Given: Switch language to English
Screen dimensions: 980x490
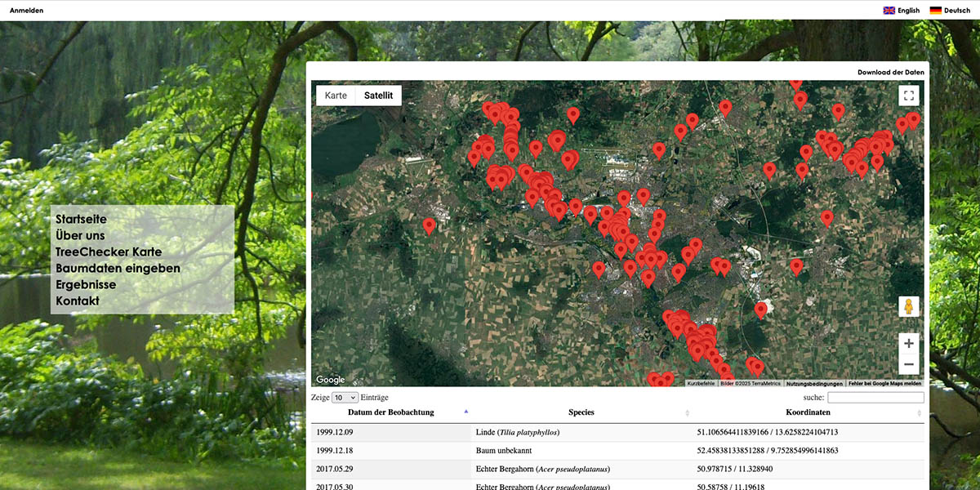Looking at the screenshot, I should point(909,11).
